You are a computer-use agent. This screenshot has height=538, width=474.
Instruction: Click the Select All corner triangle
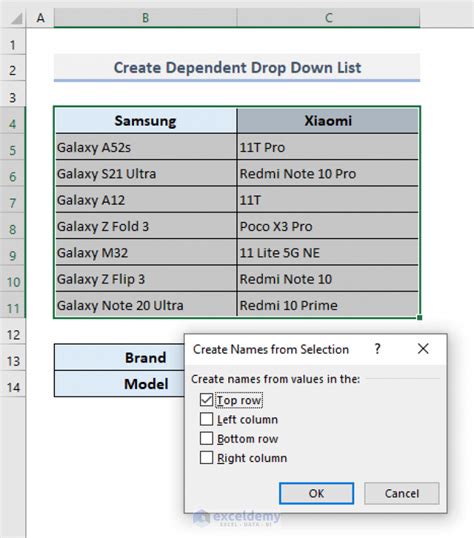point(16,18)
